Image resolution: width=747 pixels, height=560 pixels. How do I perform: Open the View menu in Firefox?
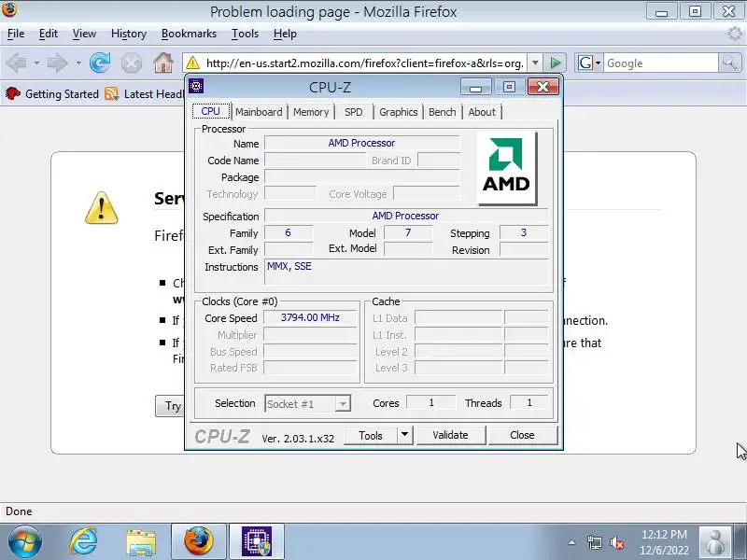point(84,34)
